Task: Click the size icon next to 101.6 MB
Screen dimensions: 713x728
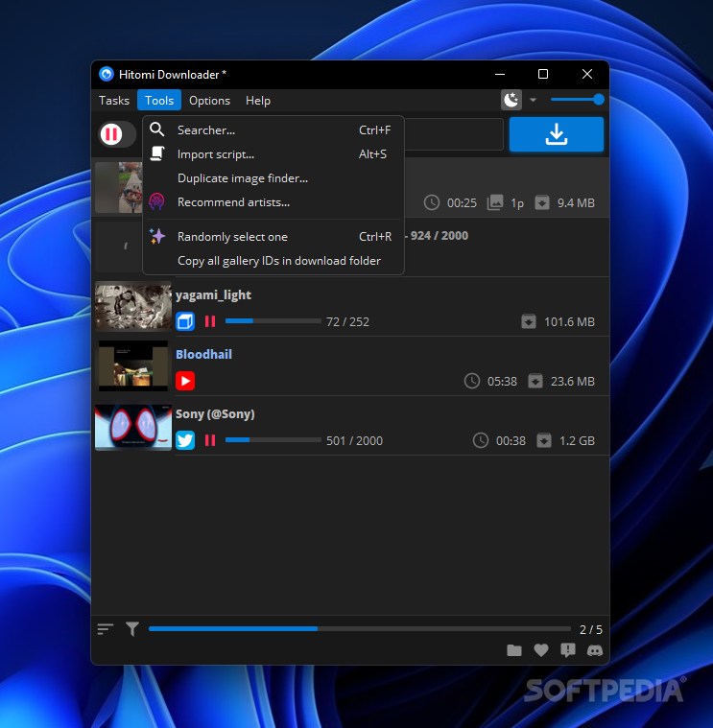Action: 529,321
